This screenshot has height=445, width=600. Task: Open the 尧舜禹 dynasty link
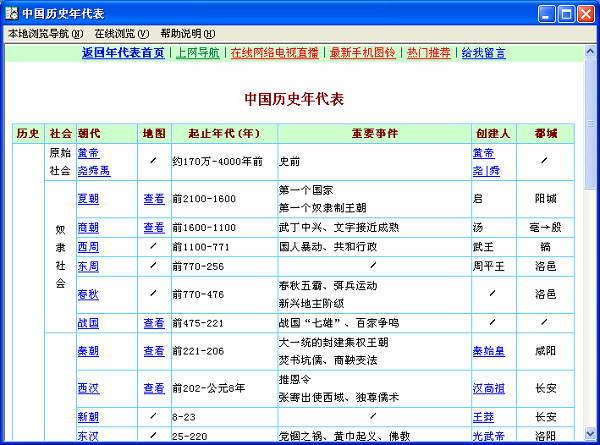(x=94, y=171)
